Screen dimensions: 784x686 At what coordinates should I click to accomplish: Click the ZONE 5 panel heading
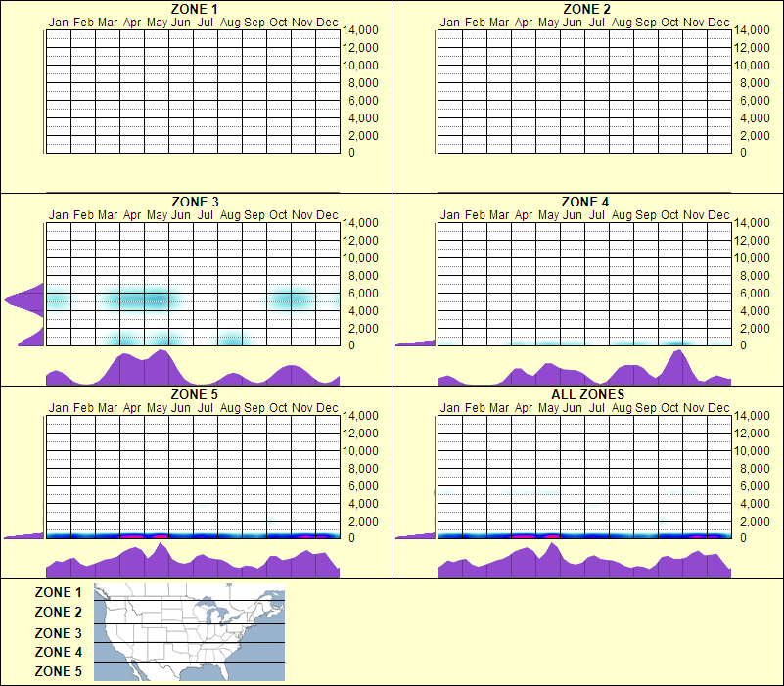[x=194, y=394]
